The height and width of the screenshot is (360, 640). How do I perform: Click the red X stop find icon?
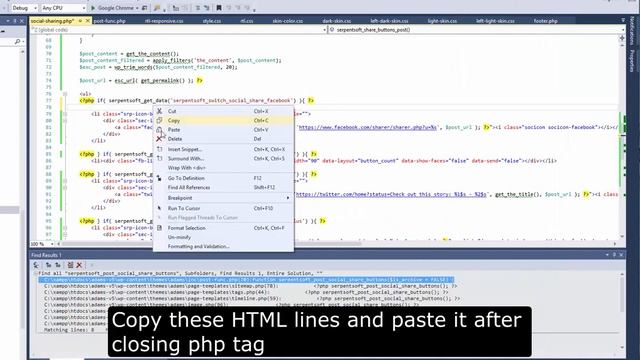[79, 265]
